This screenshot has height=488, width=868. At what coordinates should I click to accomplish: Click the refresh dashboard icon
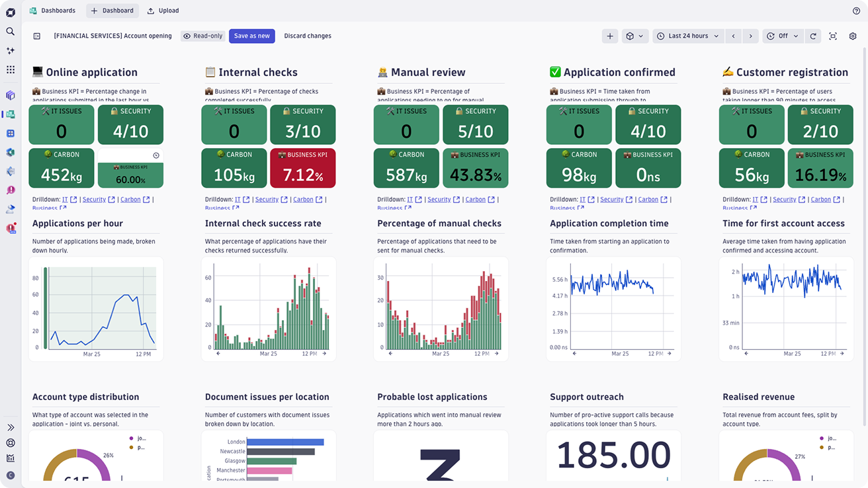[x=813, y=36]
